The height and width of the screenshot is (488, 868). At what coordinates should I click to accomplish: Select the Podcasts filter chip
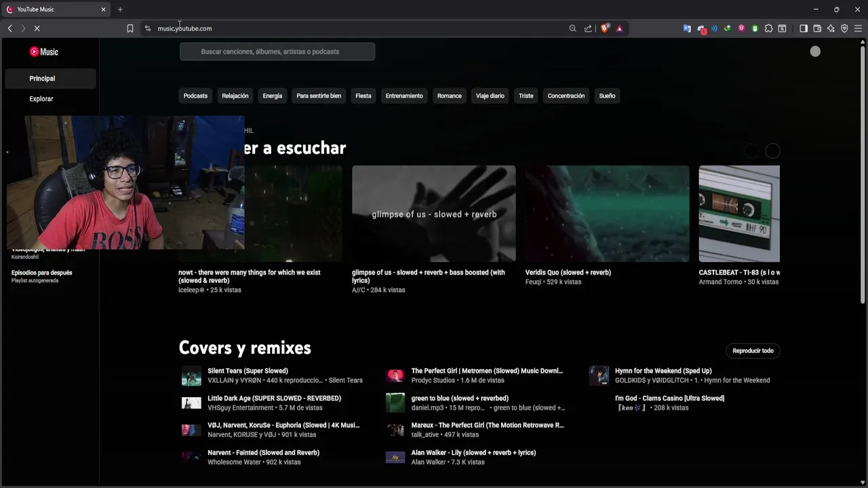pyautogui.click(x=195, y=96)
